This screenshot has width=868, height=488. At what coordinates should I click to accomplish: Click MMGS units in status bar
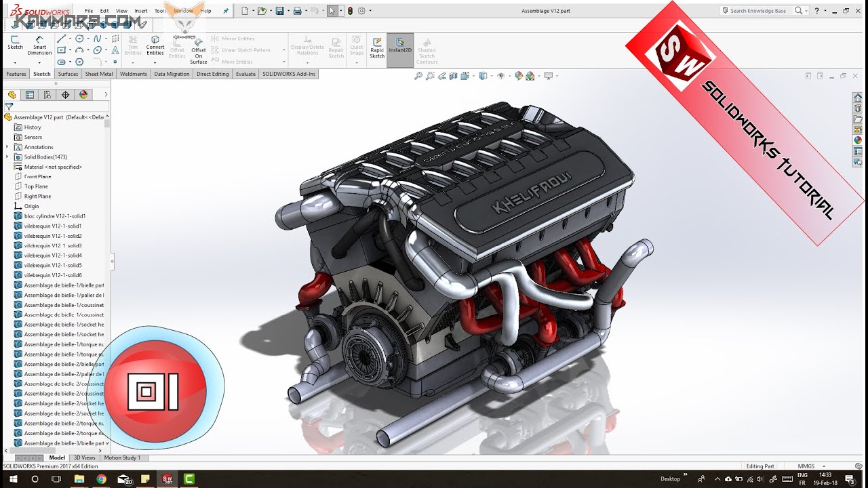(806, 466)
